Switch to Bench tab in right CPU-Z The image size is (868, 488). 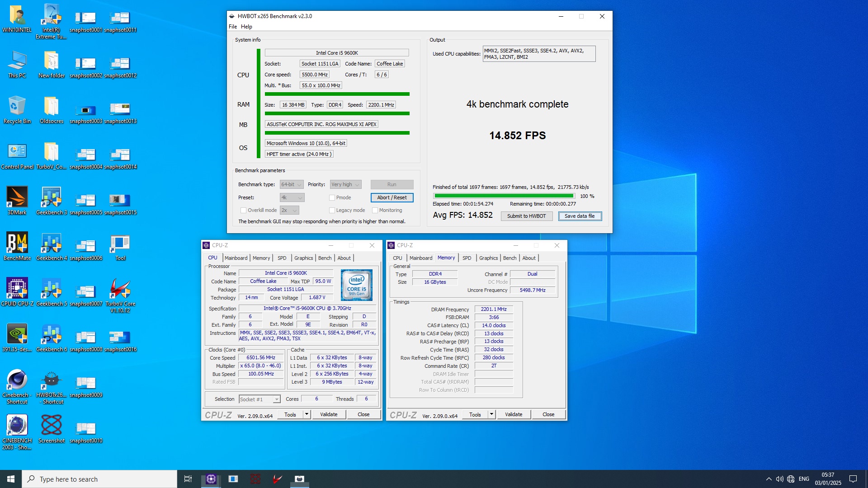509,258
